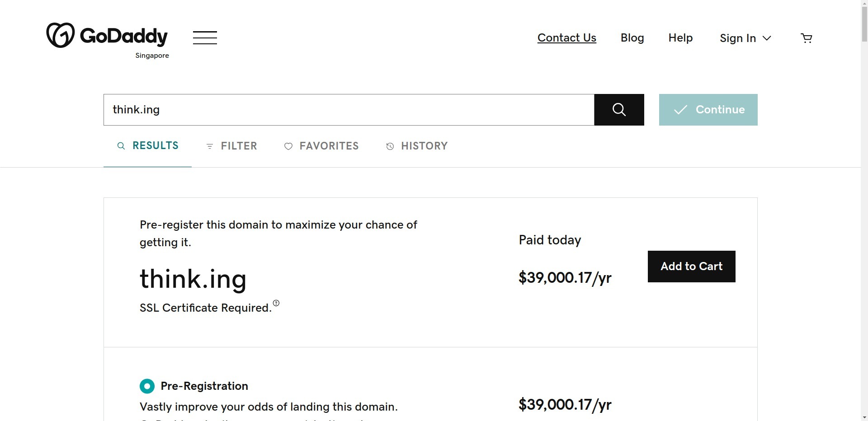Image resolution: width=868 pixels, height=421 pixels.
Task: Select the Pre-Registration radio button
Action: click(x=147, y=386)
